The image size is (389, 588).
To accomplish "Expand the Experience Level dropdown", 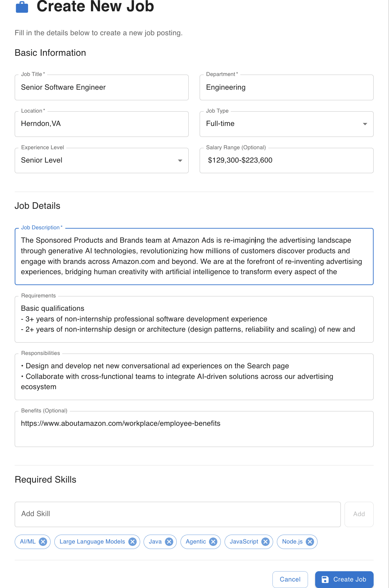I will coord(102,161).
